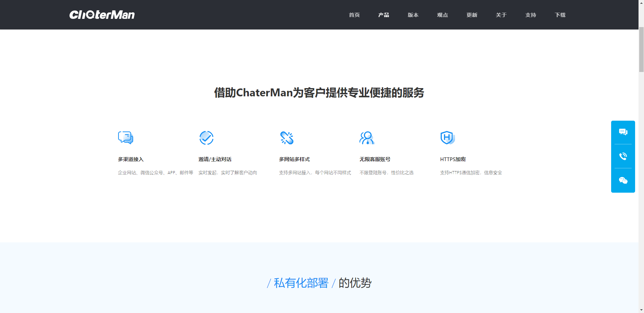Click the floating WeChat icon
Screen dimensions: 644x313
tap(623, 180)
